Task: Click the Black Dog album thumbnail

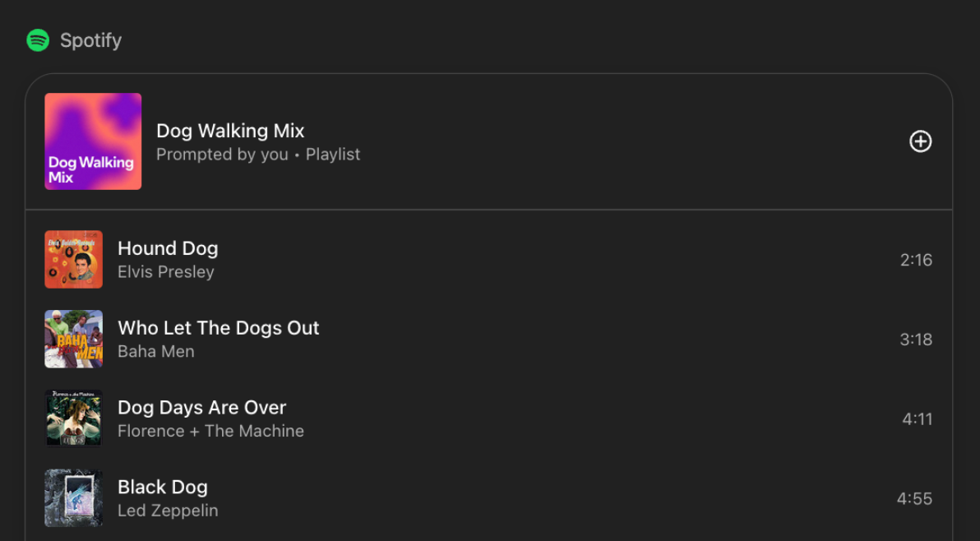Action: [x=74, y=498]
